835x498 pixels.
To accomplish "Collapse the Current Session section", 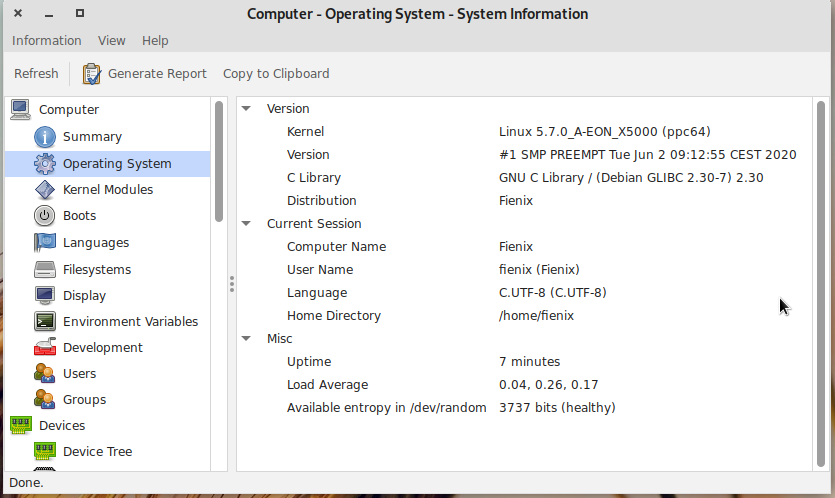I will click(247, 224).
